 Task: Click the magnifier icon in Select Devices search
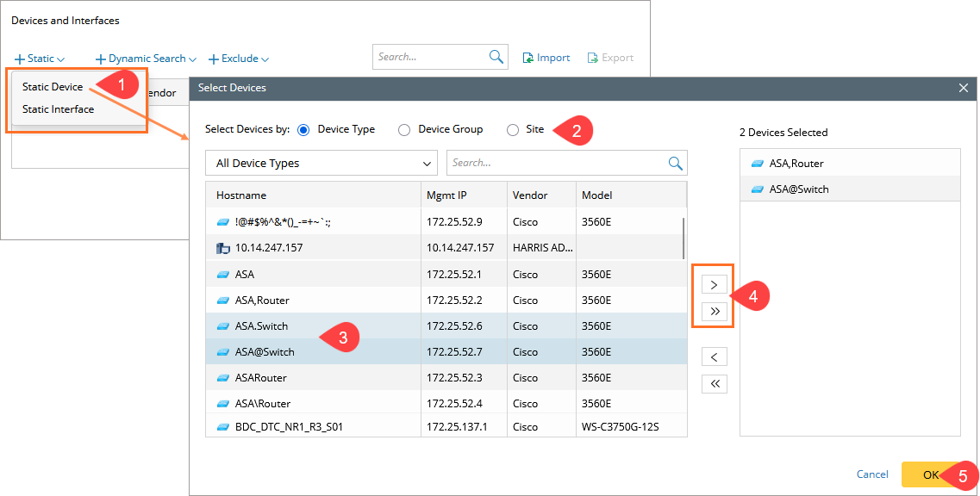click(x=676, y=163)
